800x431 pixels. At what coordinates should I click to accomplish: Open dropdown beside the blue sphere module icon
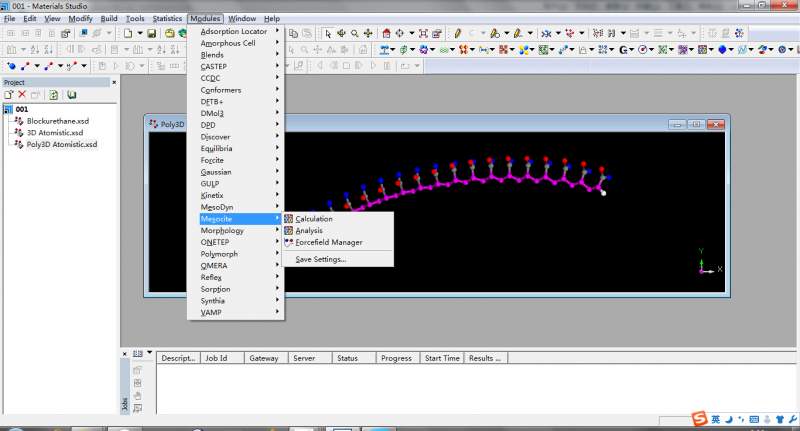(731, 49)
